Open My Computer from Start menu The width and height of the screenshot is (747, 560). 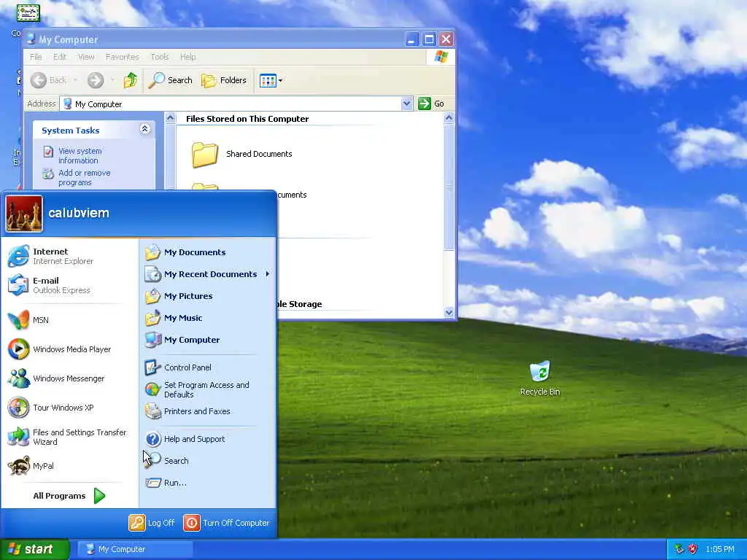[182, 340]
